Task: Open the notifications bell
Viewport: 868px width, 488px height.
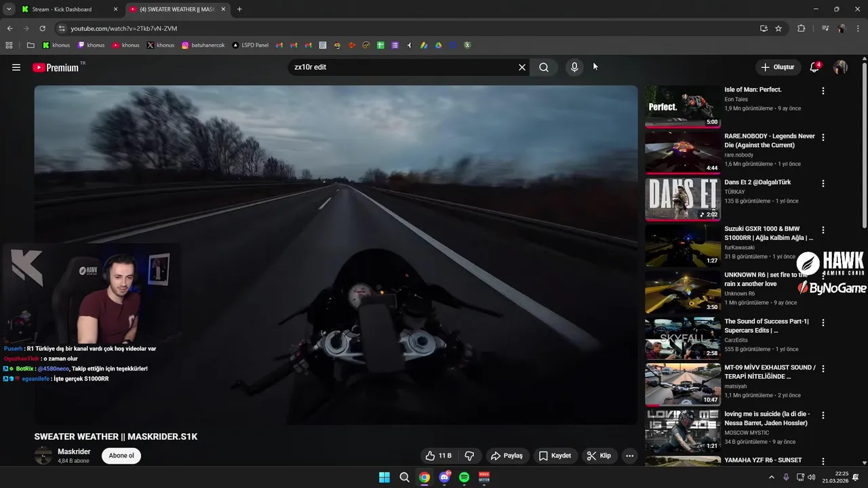Action: tap(814, 67)
